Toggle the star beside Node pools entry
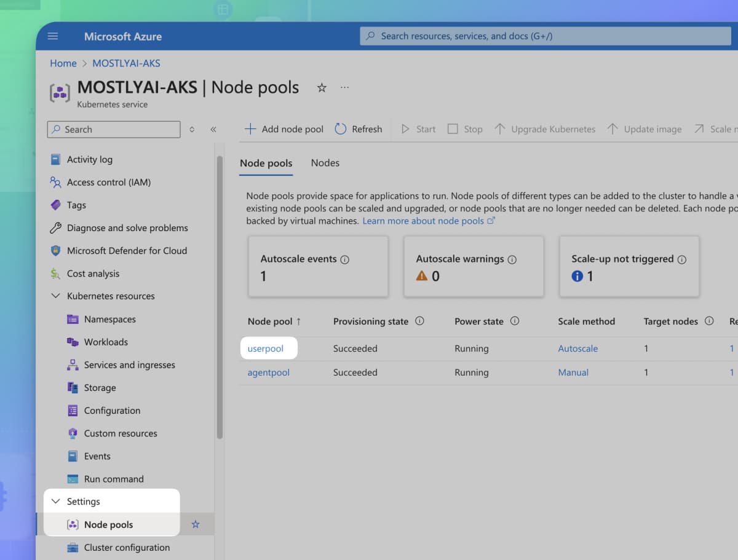The height and width of the screenshot is (560, 738). tap(196, 524)
